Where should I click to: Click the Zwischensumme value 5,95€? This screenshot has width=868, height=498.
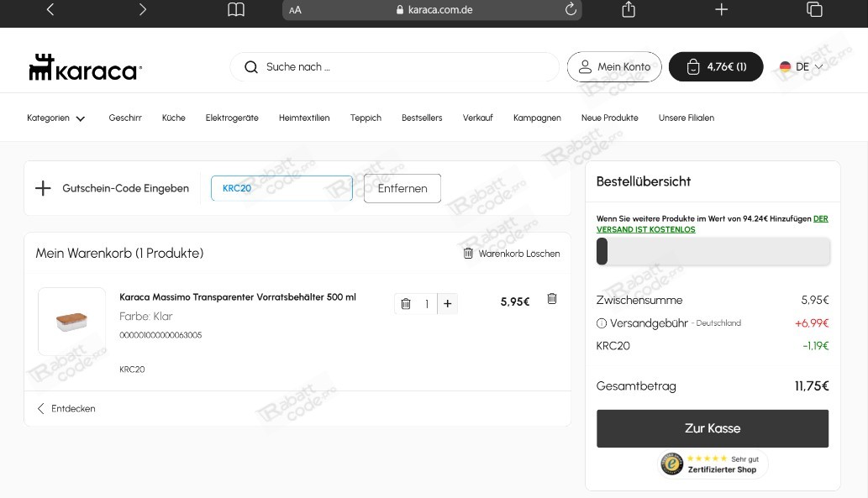point(815,301)
